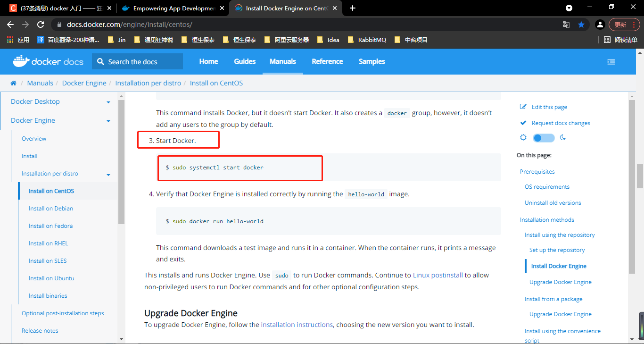Jump to Uninstall old versions
Screen dimensions: 644x344
(553, 203)
